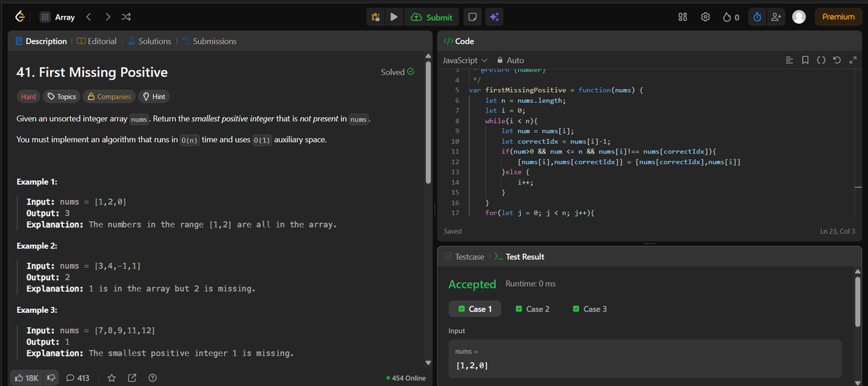868x386 pixels.
Task: Pick a random problem with shuffle icon
Action: pyautogui.click(x=127, y=17)
